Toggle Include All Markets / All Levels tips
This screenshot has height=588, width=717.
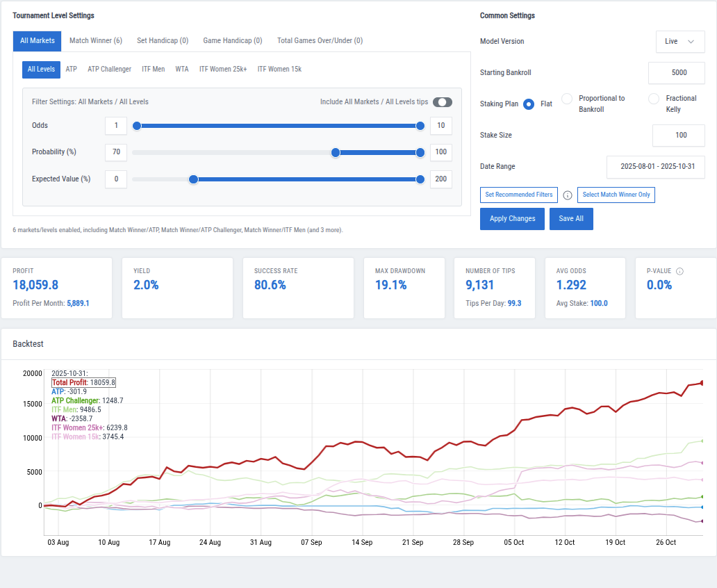click(x=443, y=101)
